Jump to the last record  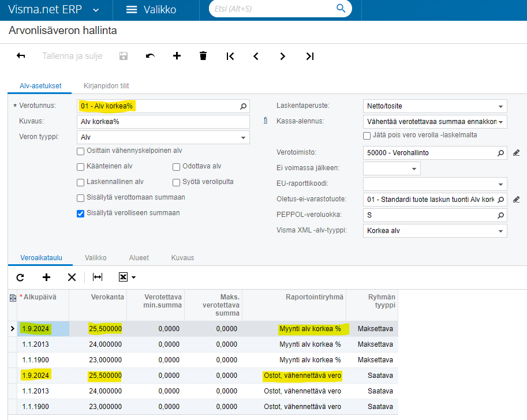310,56
